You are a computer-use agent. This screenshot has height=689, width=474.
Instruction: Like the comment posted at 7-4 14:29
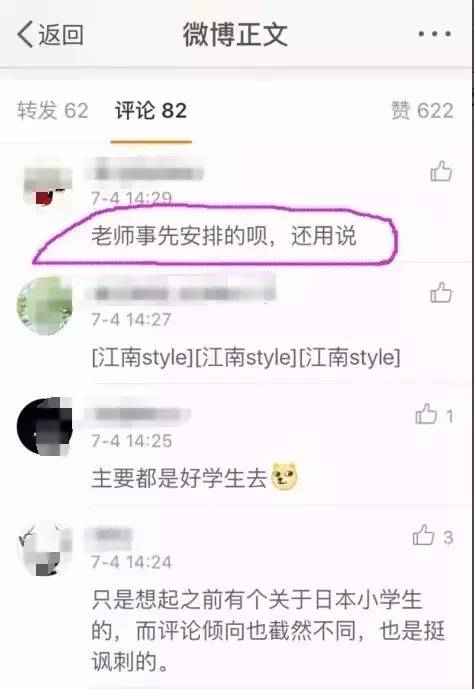441,171
